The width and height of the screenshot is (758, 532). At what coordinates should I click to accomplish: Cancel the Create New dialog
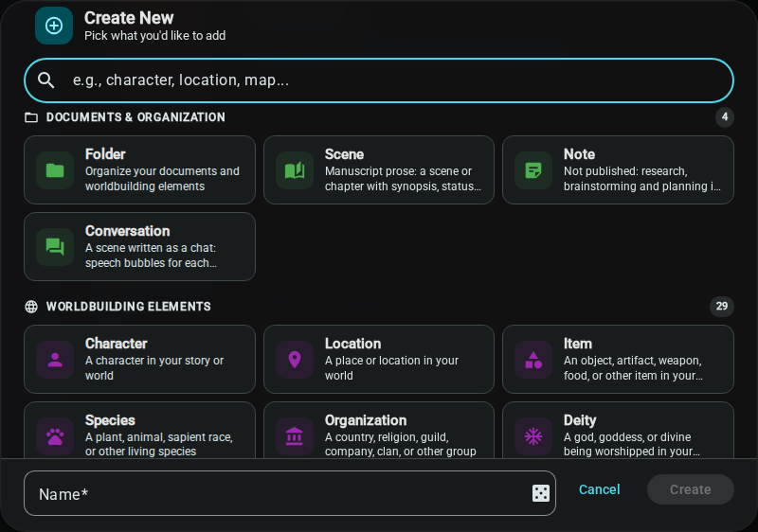pyautogui.click(x=600, y=489)
